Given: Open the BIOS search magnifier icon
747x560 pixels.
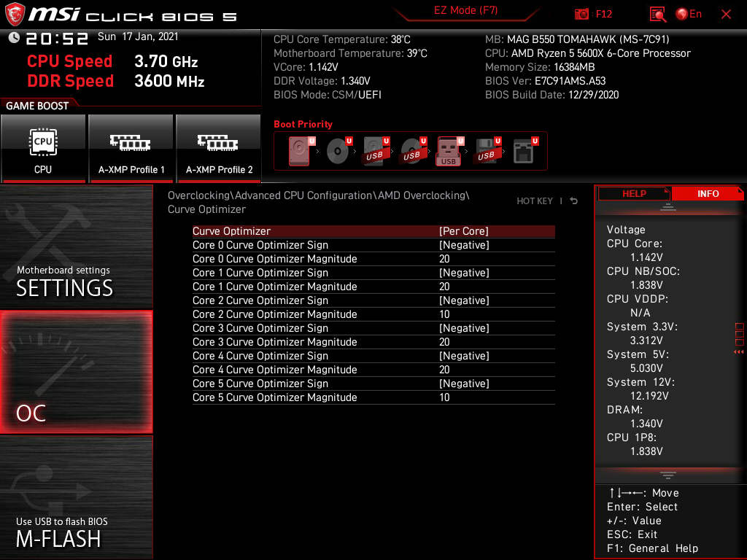Looking at the screenshot, I should pyautogui.click(x=657, y=15).
